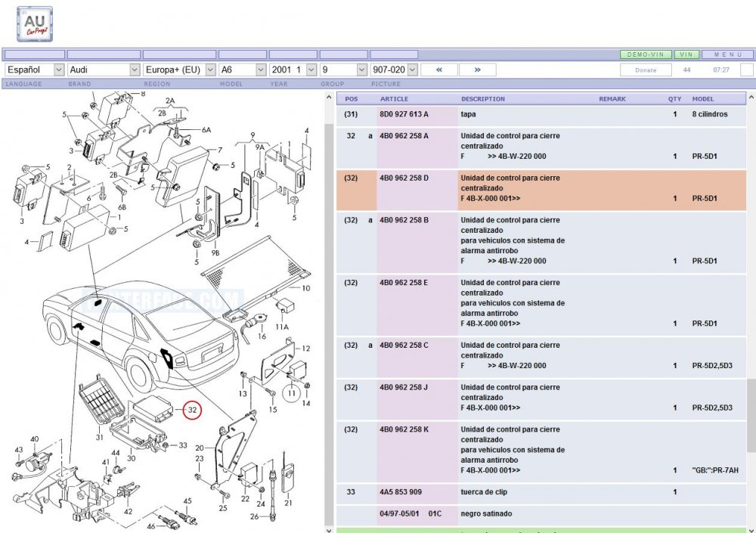756x533 pixels.
Task: Click callout 16 on the diagram
Action: click(x=262, y=336)
